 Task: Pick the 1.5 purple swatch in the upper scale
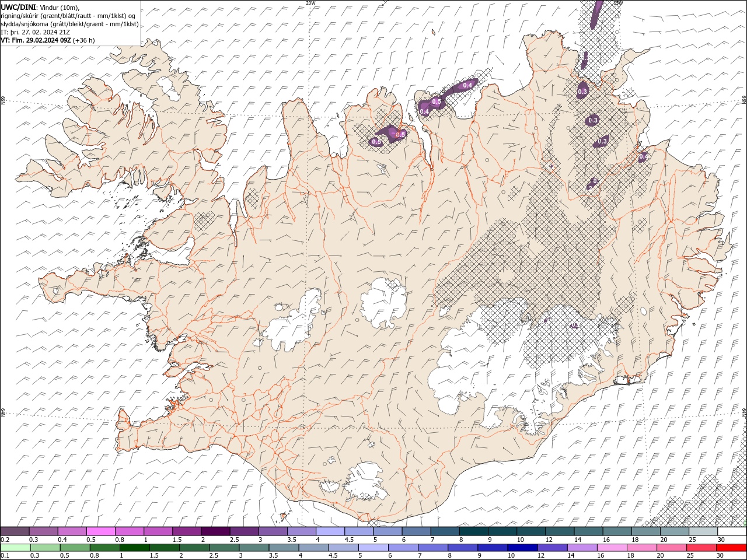(187, 531)
